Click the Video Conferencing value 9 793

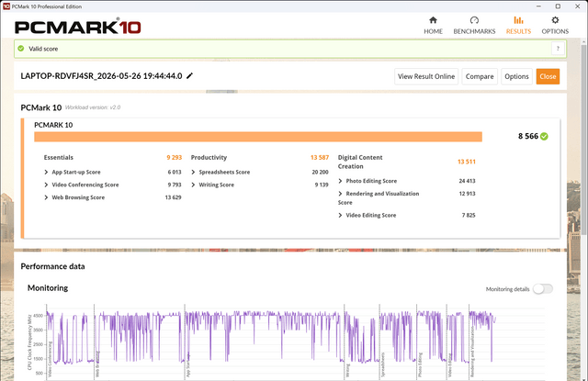pos(175,185)
